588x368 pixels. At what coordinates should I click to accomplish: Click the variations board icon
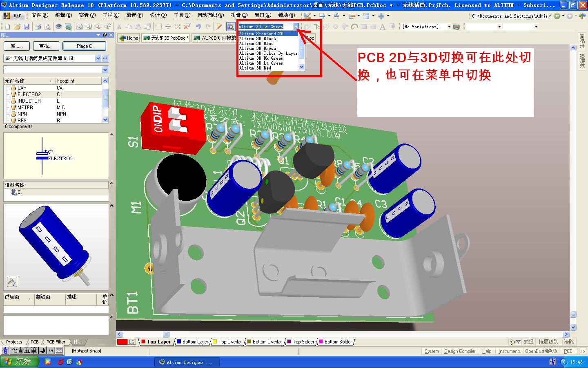tap(457, 27)
